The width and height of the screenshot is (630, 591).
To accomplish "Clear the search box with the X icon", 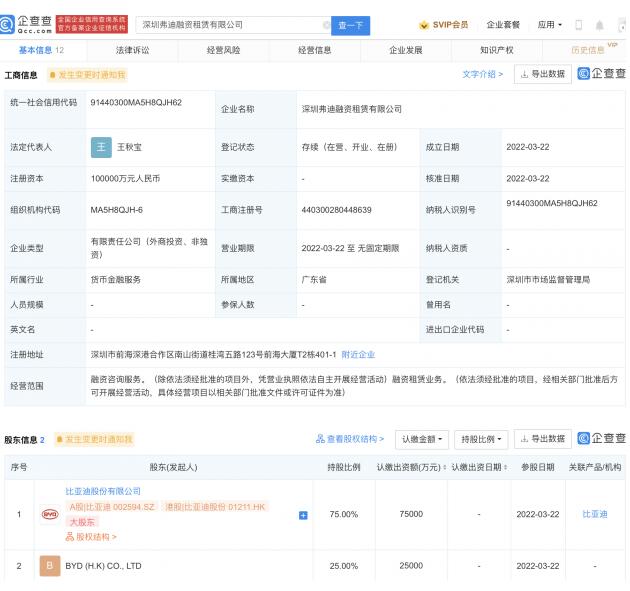I will pyautogui.click(x=326, y=25).
